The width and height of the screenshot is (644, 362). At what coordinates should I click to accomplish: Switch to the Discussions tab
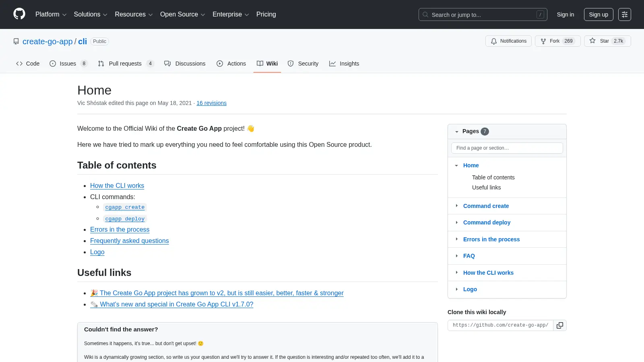coord(185,64)
